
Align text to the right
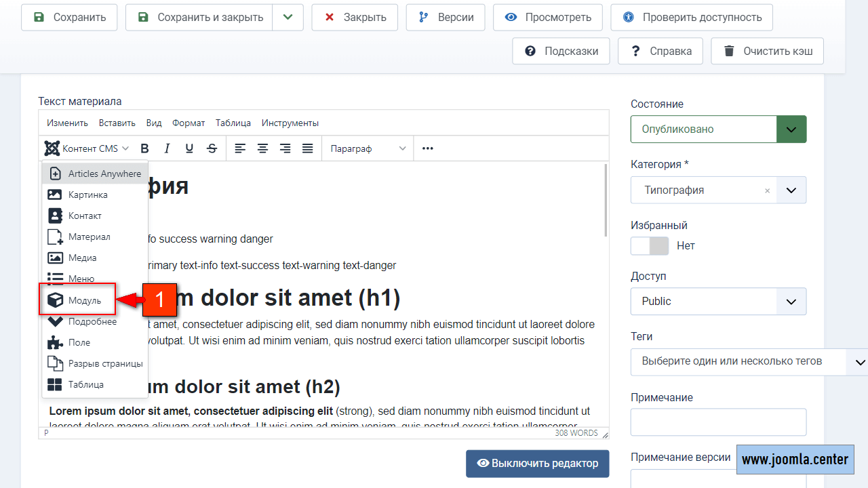click(x=285, y=148)
